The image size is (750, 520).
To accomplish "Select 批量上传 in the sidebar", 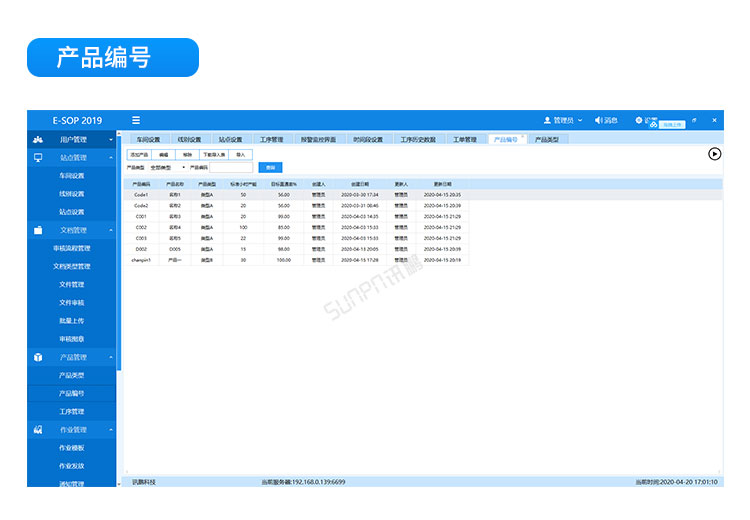I will (72, 321).
